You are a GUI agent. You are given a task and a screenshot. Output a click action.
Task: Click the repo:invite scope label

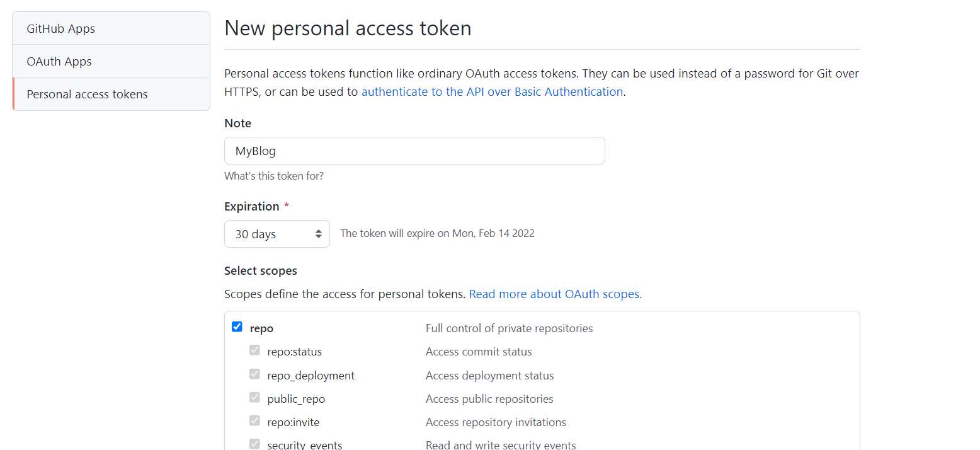click(293, 422)
